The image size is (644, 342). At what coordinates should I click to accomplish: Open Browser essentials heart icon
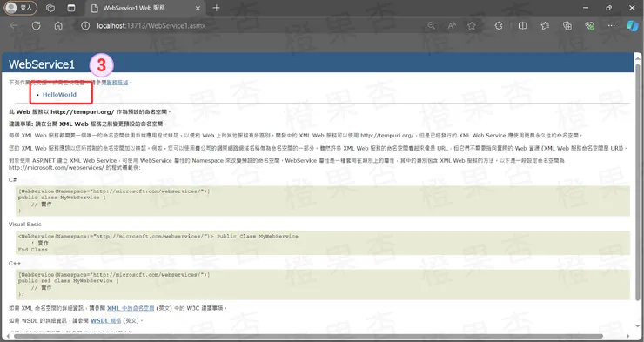[x=589, y=26]
